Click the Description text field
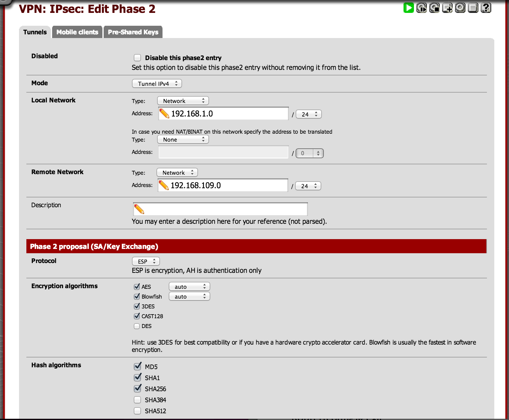 click(x=224, y=209)
